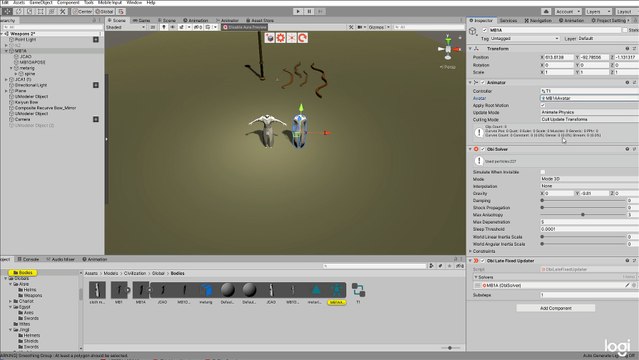Viewport: 639px width, 360px height.
Task: Open the Services tab in the Inspector area
Action: tap(508, 20)
